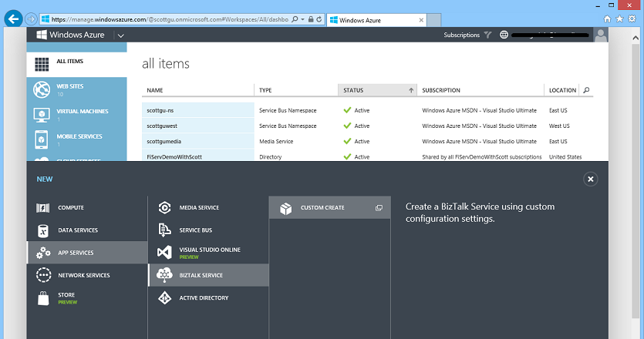
Task: Click the globe language icon
Action: pyautogui.click(x=504, y=35)
